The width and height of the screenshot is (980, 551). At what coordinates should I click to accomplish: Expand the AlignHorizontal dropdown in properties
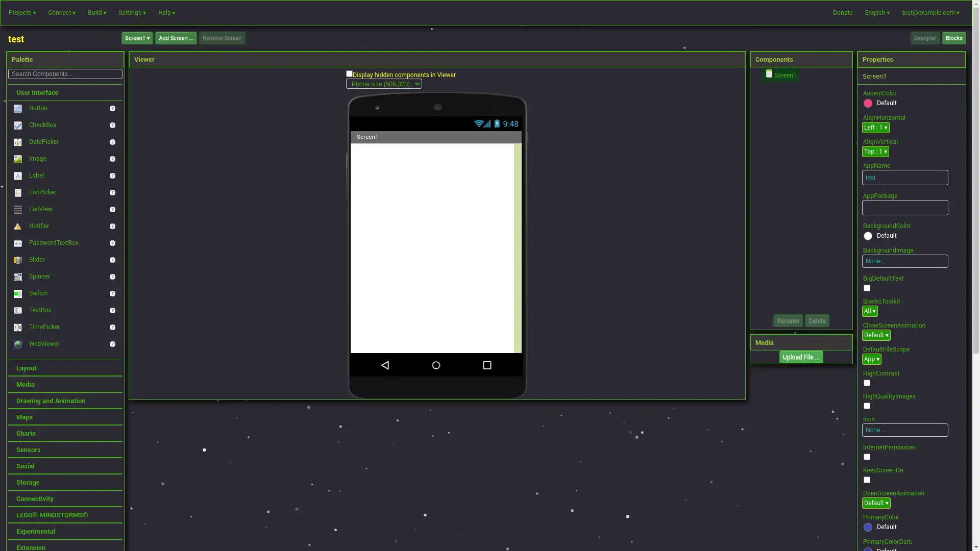point(876,128)
